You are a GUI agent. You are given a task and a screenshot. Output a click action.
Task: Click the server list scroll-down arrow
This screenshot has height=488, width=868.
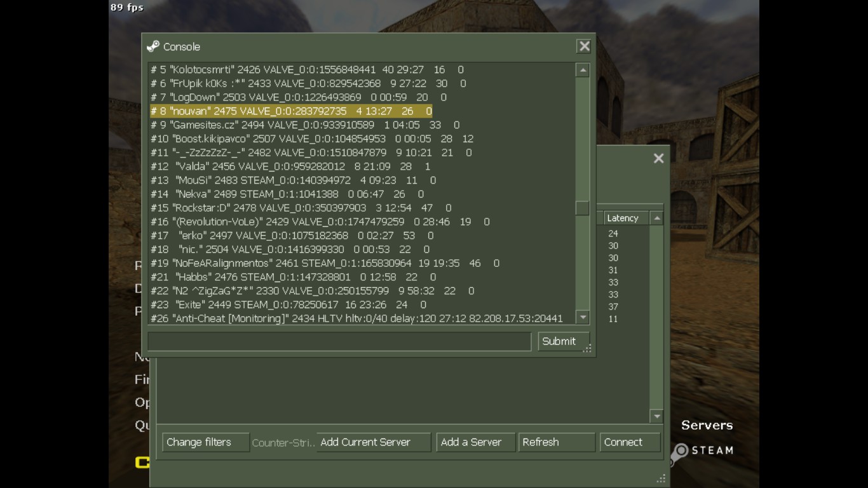click(657, 416)
